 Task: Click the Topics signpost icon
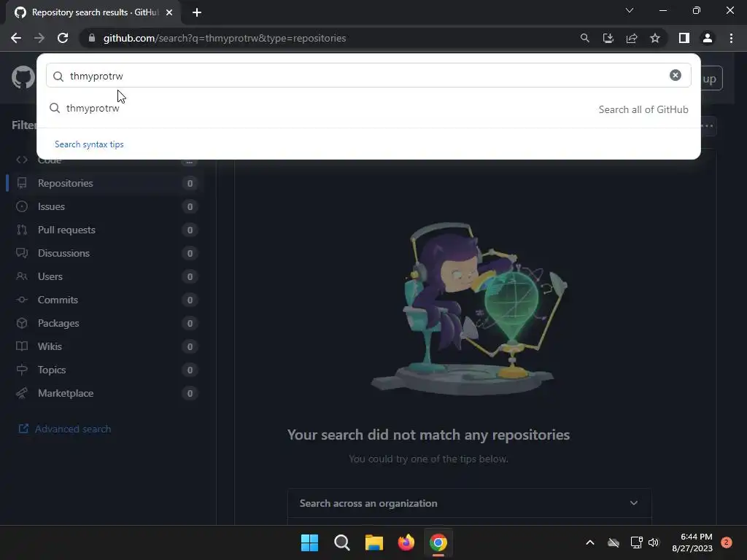22,370
